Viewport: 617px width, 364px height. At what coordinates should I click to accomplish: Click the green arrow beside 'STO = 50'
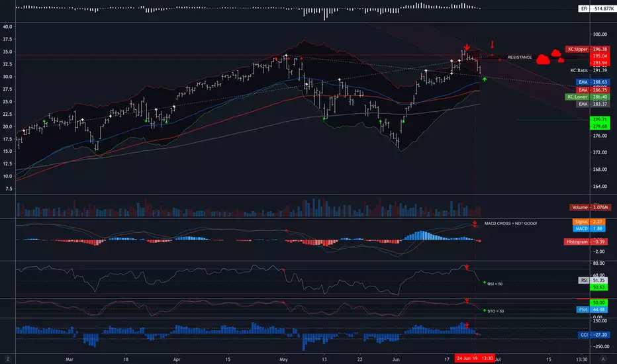(x=485, y=310)
